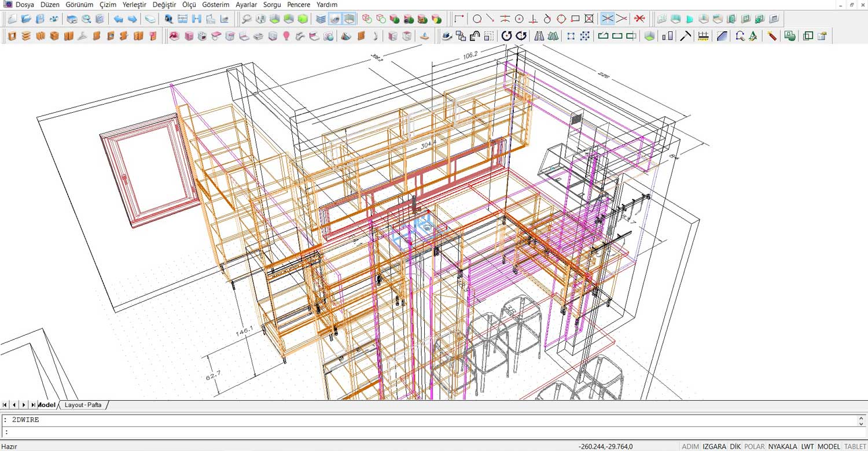Screen dimensions: 868x451
Task: Click the open folder icon in toolbar
Action: (x=26, y=19)
